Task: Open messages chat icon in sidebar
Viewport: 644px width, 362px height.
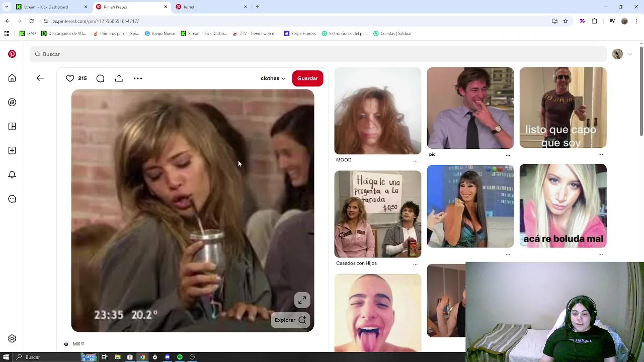Action: [x=12, y=199]
